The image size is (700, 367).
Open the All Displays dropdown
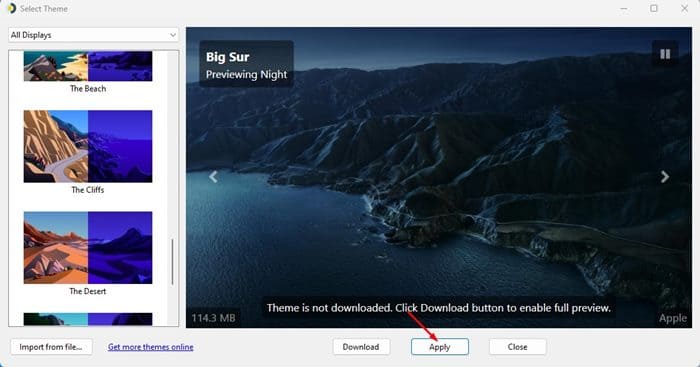pyautogui.click(x=93, y=35)
